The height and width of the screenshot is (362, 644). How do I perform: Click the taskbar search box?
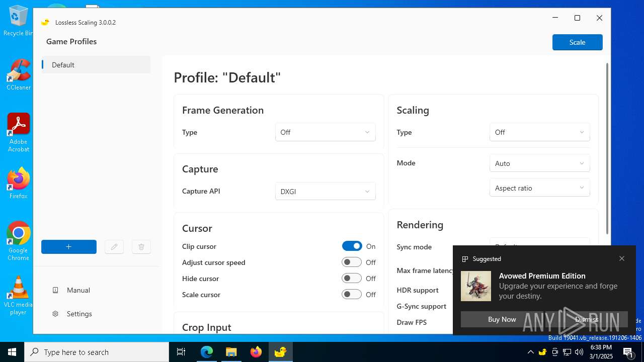(97, 352)
